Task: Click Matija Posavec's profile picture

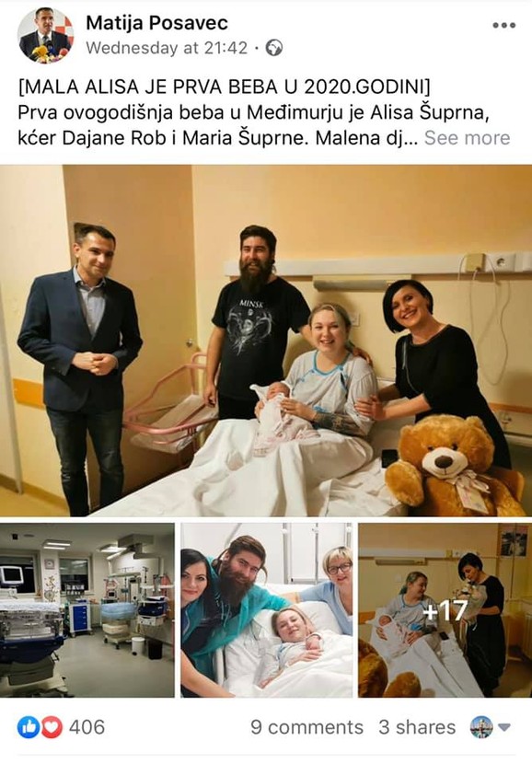Action: coord(45,36)
